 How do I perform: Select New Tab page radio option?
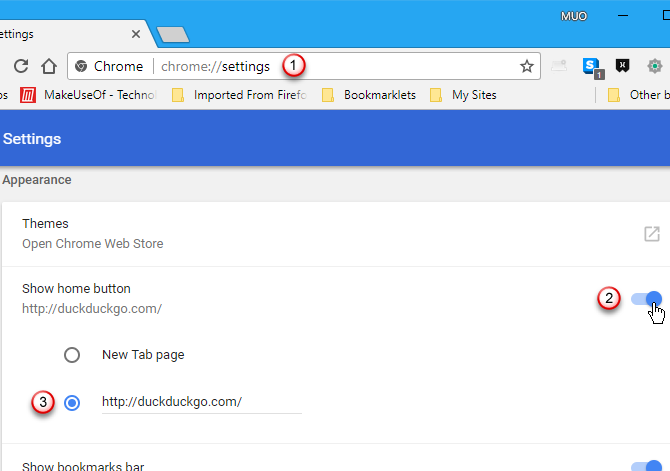tap(72, 354)
